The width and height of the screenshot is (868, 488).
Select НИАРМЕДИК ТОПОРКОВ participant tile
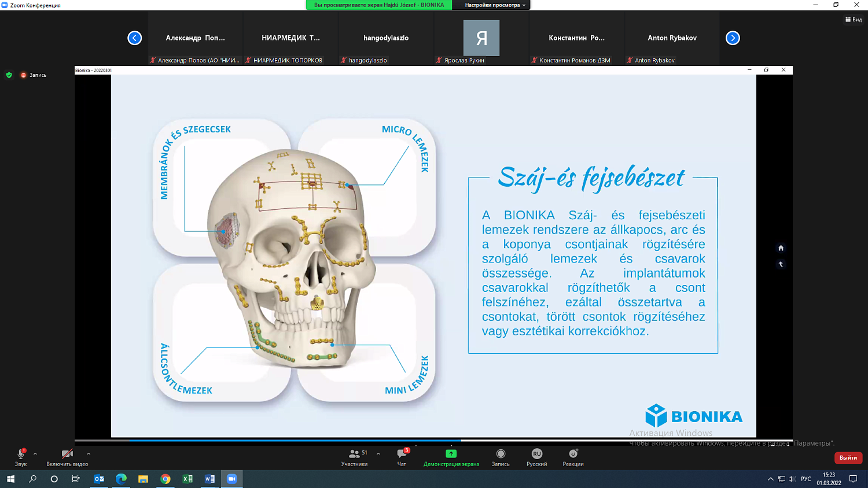point(290,38)
